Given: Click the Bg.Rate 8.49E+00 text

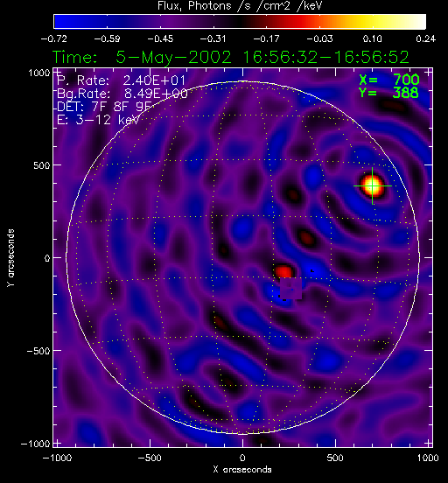Looking at the screenshot, I should [x=122, y=94].
